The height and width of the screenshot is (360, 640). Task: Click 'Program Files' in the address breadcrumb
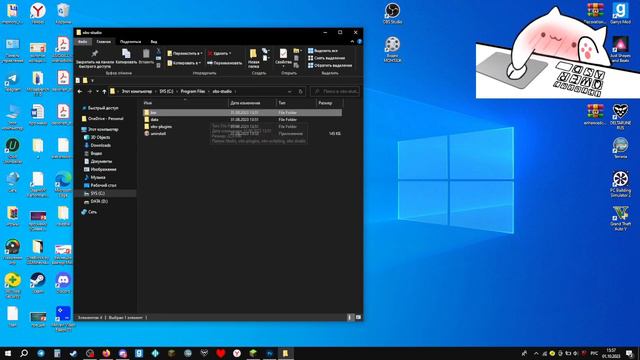[193, 91]
